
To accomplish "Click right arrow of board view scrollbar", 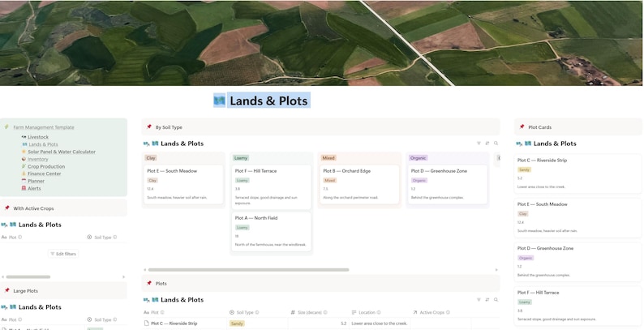I will [496, 270].
